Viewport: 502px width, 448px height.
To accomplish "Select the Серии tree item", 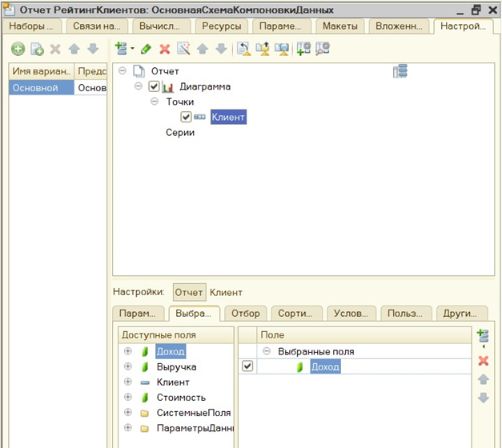I will (180, 133).
